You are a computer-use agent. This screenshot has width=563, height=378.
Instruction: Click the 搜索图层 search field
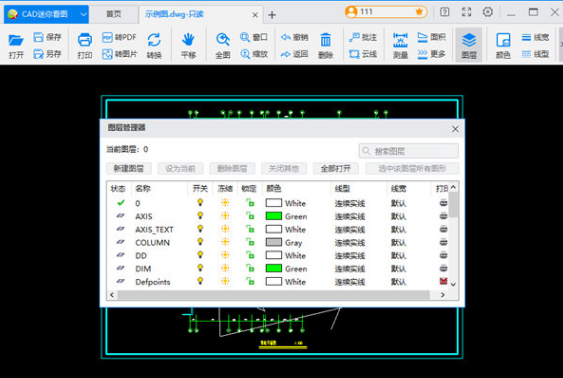tap(409, 151)
